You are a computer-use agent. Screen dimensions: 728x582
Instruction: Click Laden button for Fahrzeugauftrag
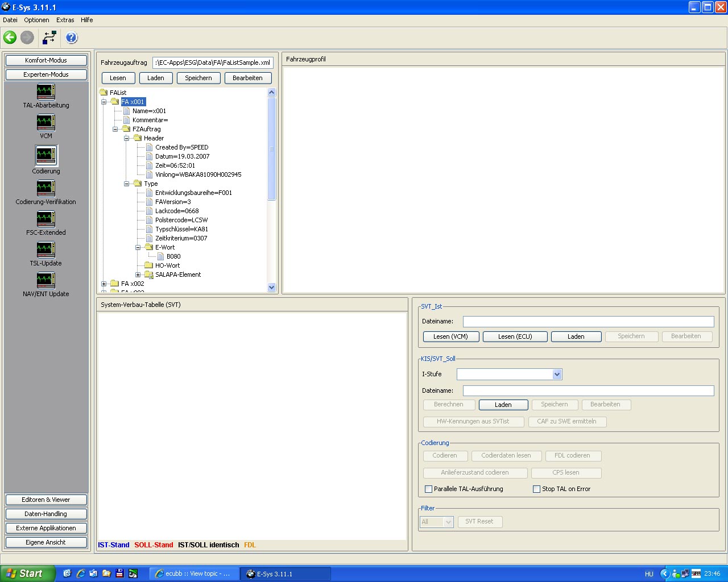click(155, 78)
